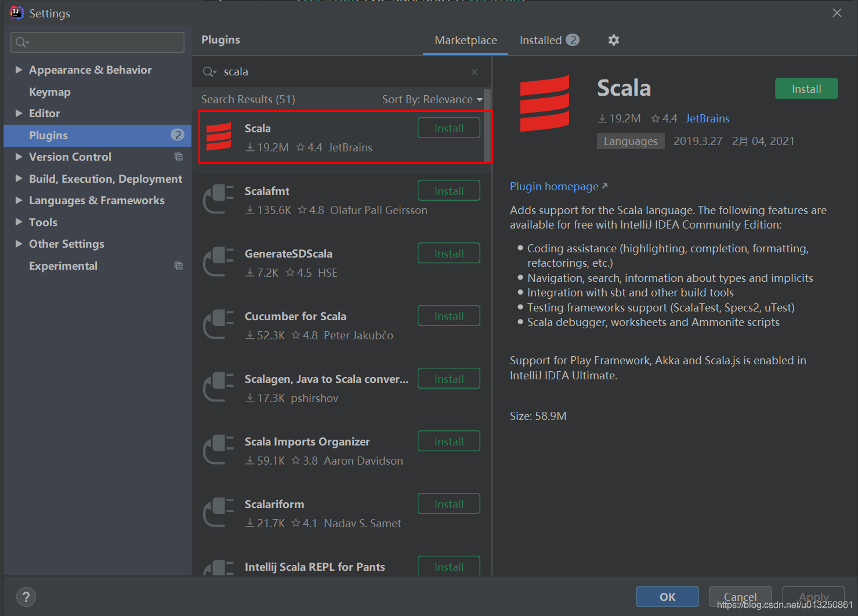This screenshot has width=858, height=616.
Task: Confirm settings with the OK button
Action: tap(667, 597)
